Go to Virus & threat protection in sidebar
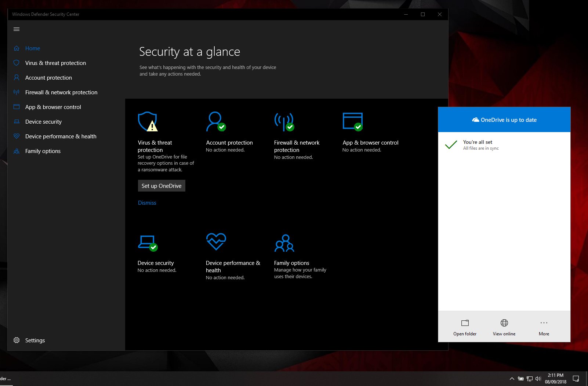The image size is (588, 386). point(56,63)
